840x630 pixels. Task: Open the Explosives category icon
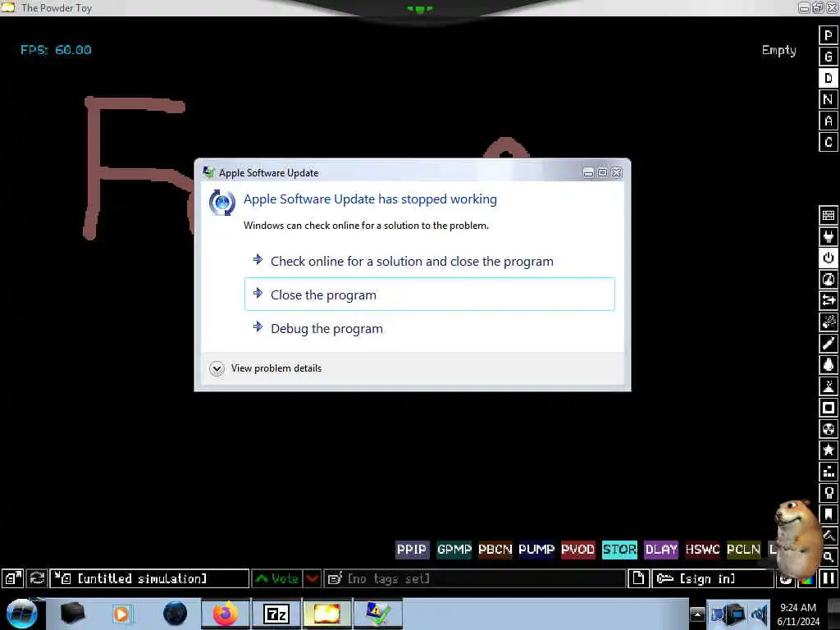pos(829,322)
